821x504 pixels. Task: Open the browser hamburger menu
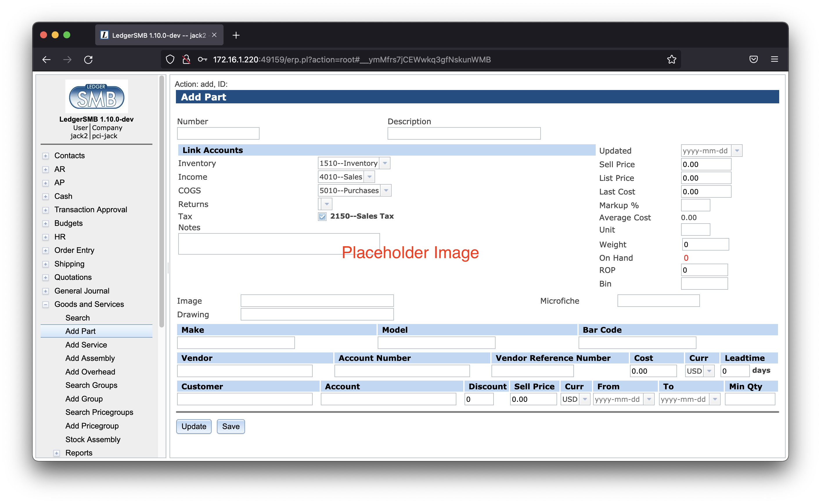click(774, 59)
